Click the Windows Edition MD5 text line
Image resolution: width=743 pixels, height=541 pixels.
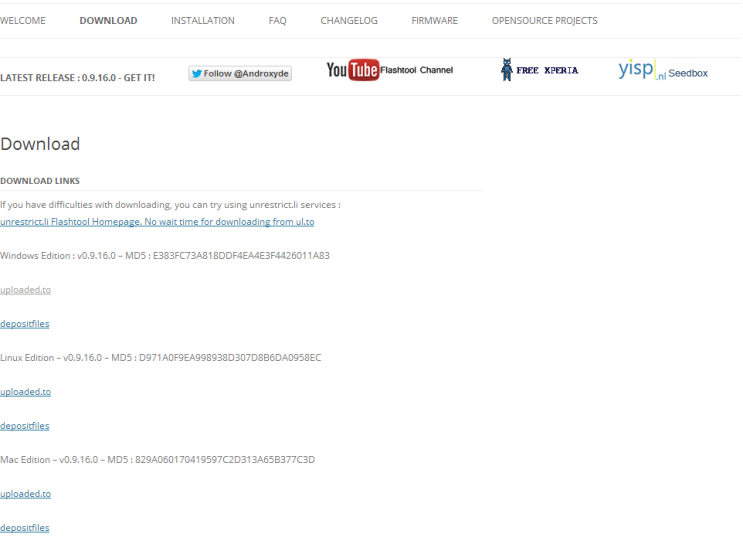pos(165,256)
